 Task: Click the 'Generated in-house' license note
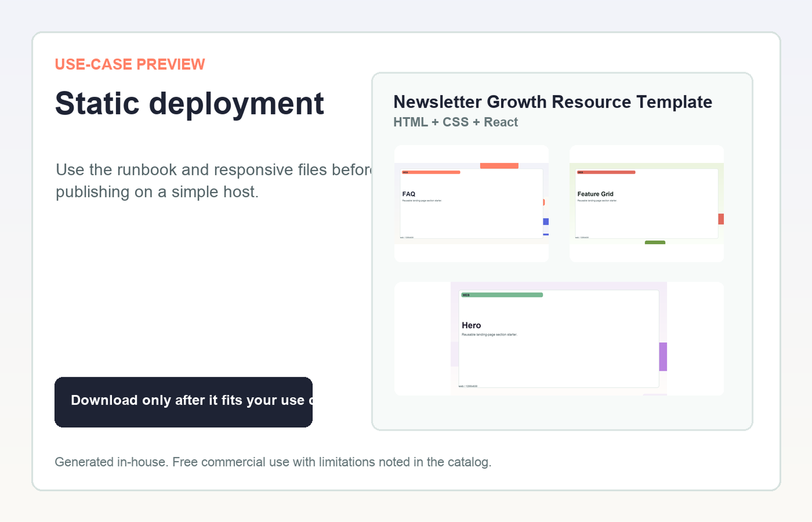[x=273, y=462]
